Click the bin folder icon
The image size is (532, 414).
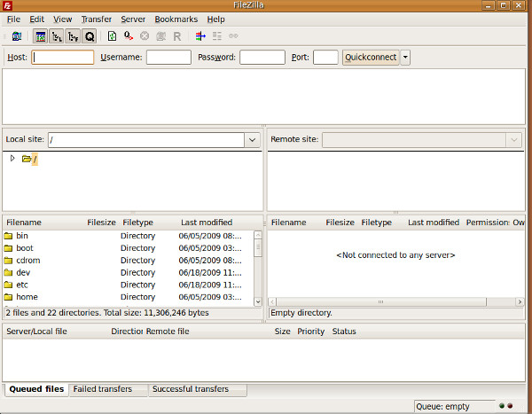pyautogui.click(x=8, y=236)
